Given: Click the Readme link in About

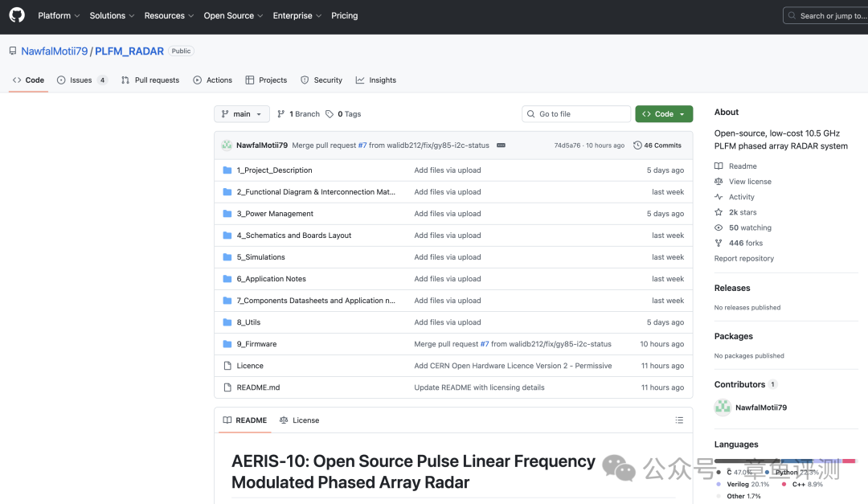Looking at the screenshot, I should 743,166.
